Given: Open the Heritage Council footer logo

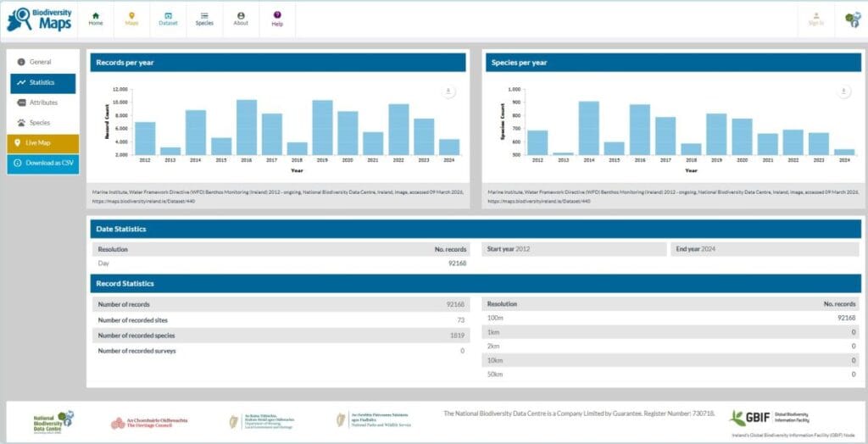Looking at the screenshot, I should (x=149, y=423).
